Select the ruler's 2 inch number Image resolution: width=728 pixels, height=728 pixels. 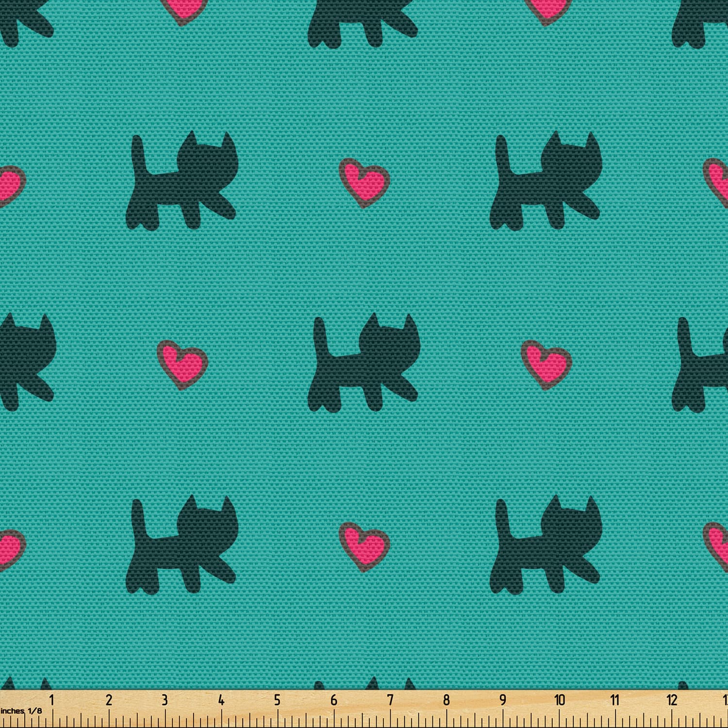click(109, 700)
